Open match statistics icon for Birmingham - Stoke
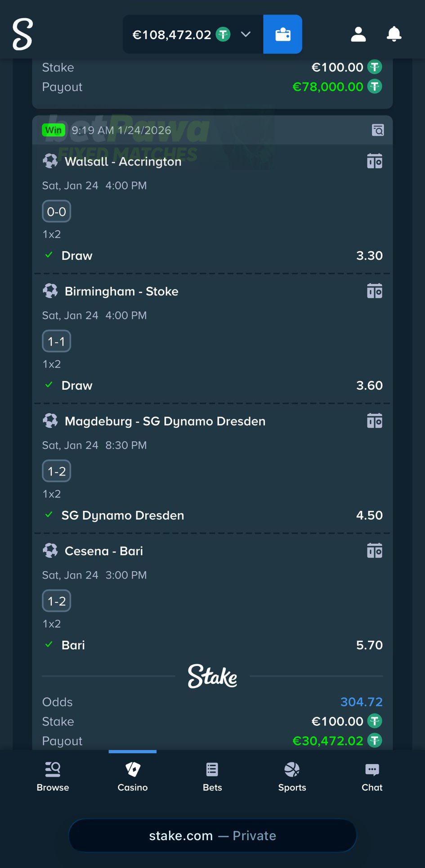The height and width of the screenshot is (868, 425). click(375, 290)
